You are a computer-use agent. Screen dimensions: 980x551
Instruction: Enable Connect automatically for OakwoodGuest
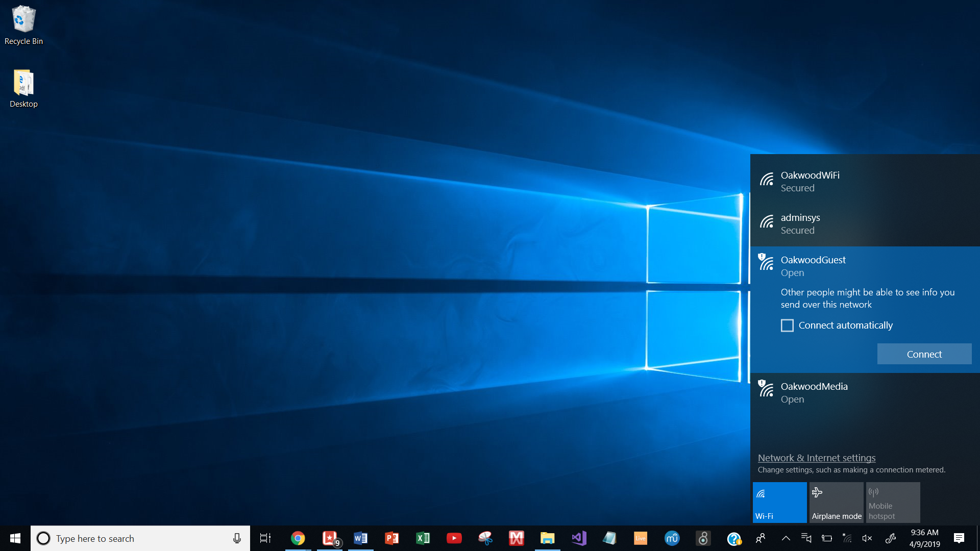coord(787,325)
